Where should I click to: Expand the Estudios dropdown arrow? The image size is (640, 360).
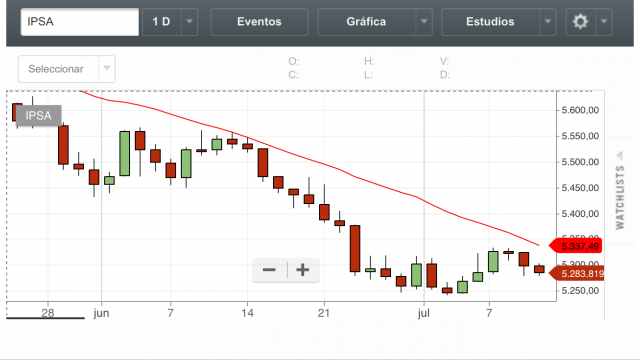[x=548, y=22]
